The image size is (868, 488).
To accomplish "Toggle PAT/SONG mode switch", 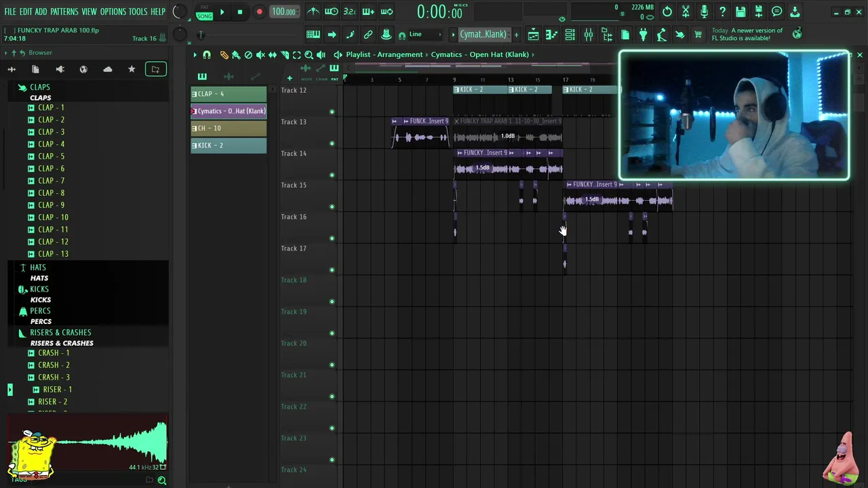I will [204, 12].
